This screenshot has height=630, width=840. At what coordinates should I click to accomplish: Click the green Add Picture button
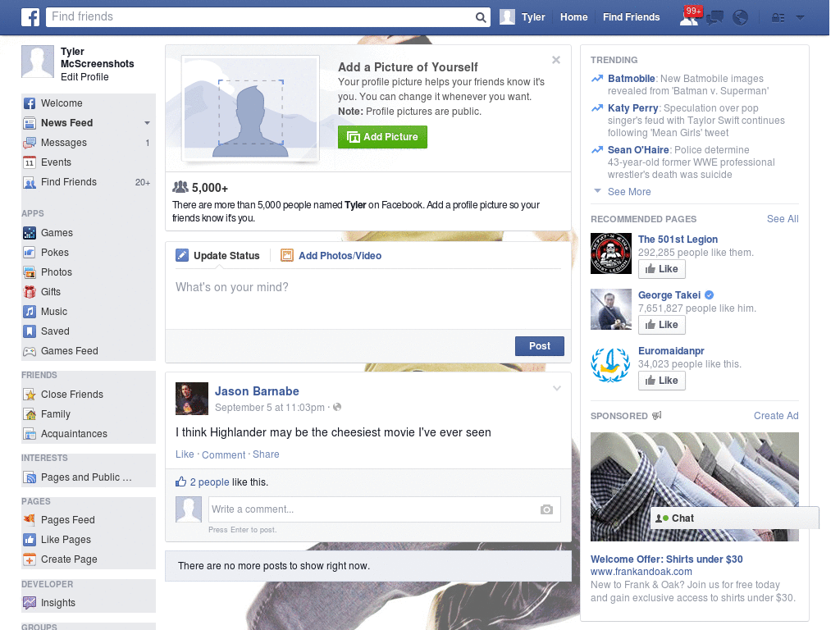382,137
